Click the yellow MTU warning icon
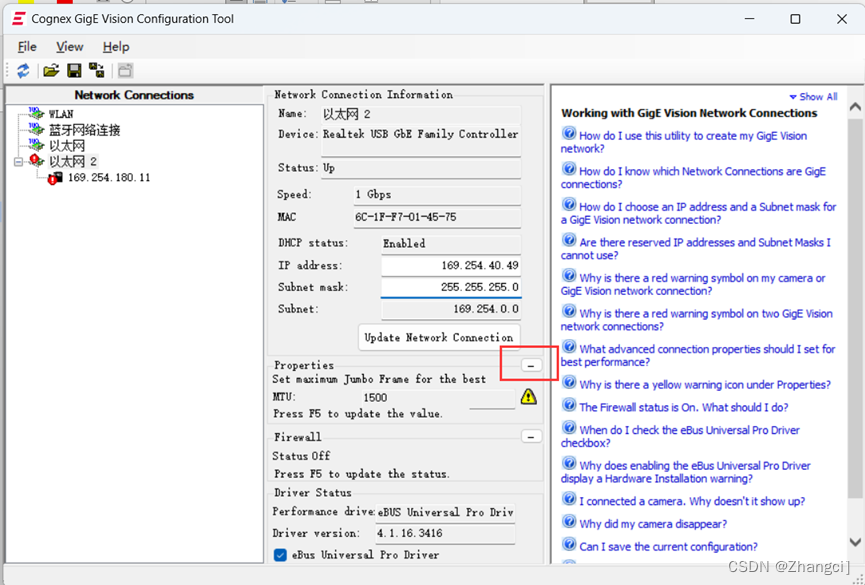Image resolution: width=865 pixels, height=585 pixels. tap(528, 396)
